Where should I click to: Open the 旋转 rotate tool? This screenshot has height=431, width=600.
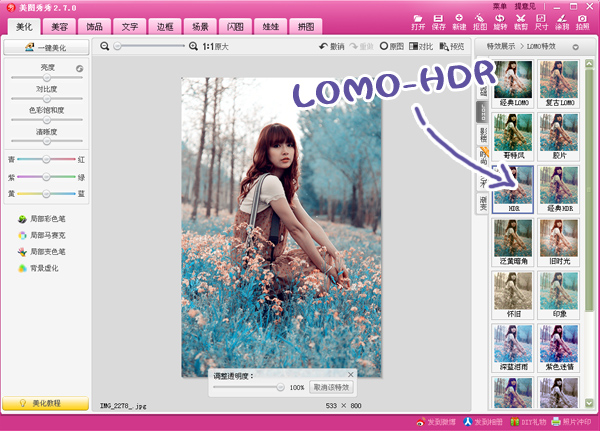pos(500,22)
